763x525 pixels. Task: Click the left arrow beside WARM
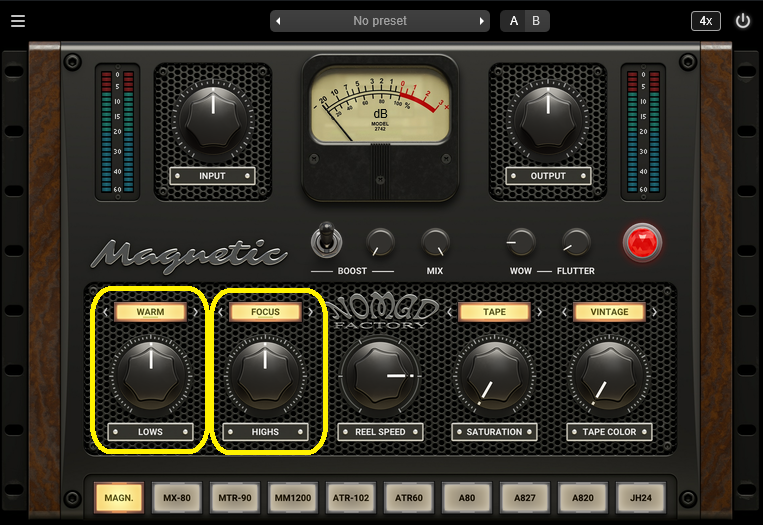105,312
